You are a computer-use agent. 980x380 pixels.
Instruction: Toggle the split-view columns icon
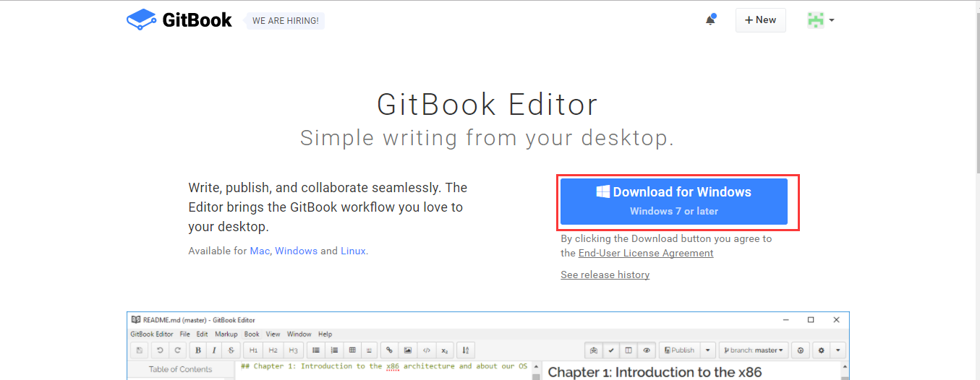(629, 350)
